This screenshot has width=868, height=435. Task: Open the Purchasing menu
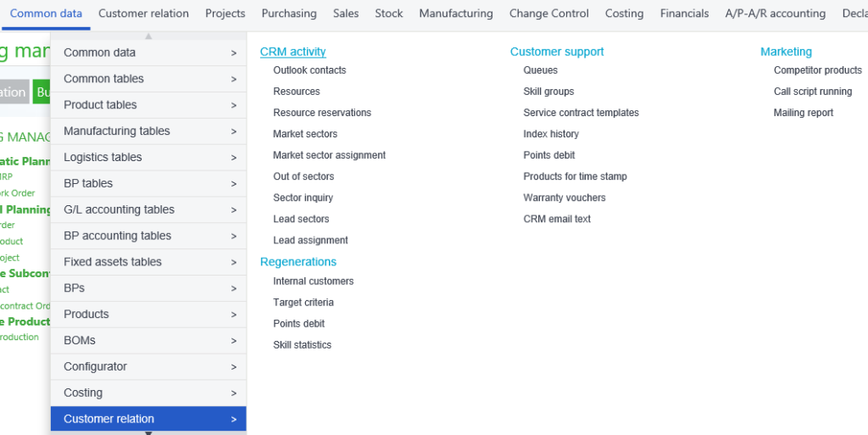(288, 14)
